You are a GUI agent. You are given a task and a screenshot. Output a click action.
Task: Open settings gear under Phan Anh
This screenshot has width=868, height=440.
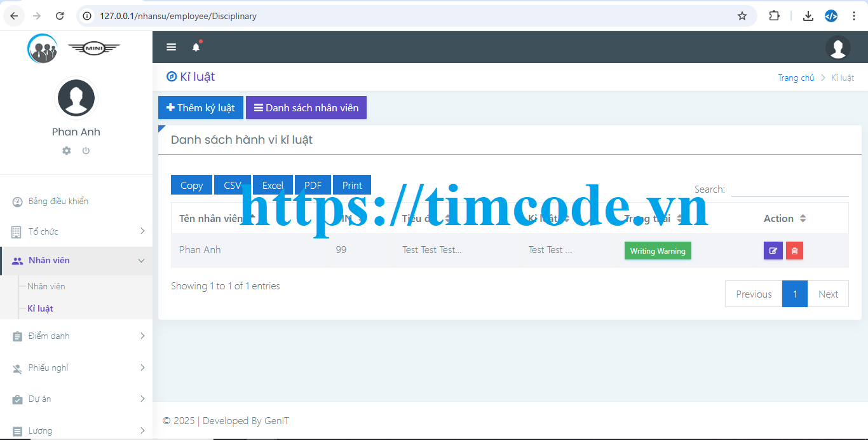[x=67, y=151]
